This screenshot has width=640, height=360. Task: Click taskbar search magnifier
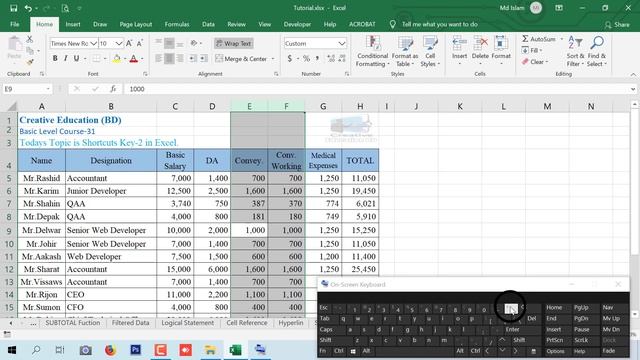pos(36,350)
